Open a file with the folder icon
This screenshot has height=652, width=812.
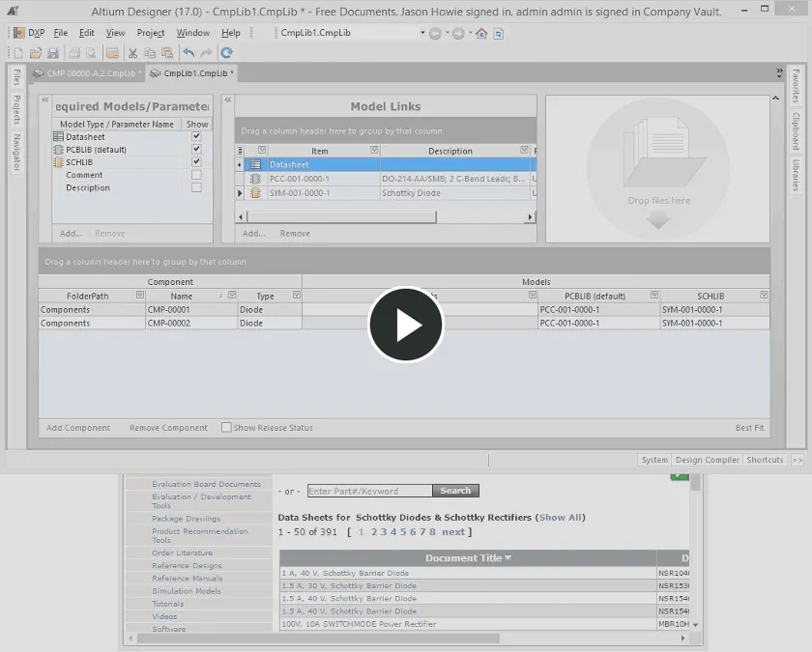(36, 53)
